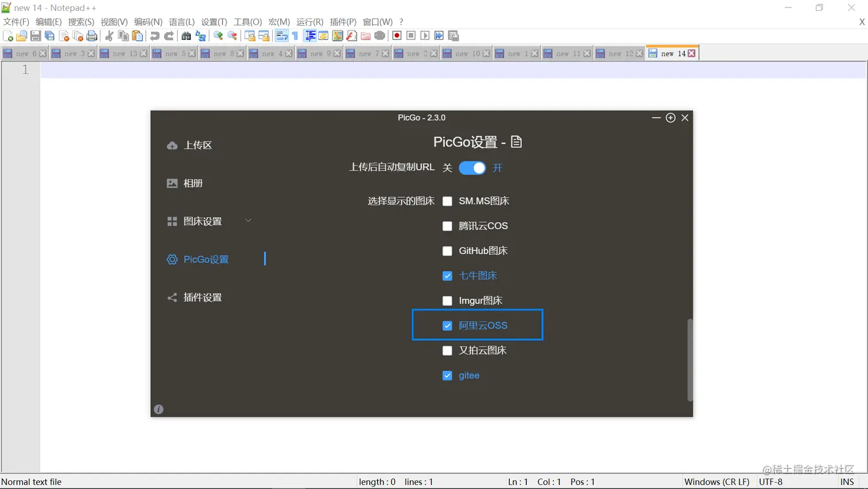The image size is (868, 489).
Task: Click the Stop Recording square icon
Action: coord(411,36)
